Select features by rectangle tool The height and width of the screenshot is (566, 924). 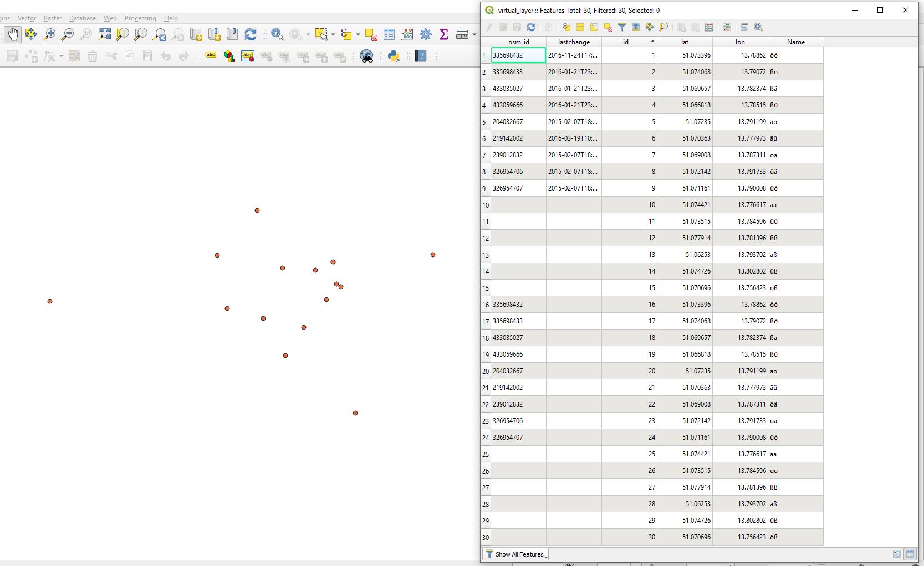(321, 34)
